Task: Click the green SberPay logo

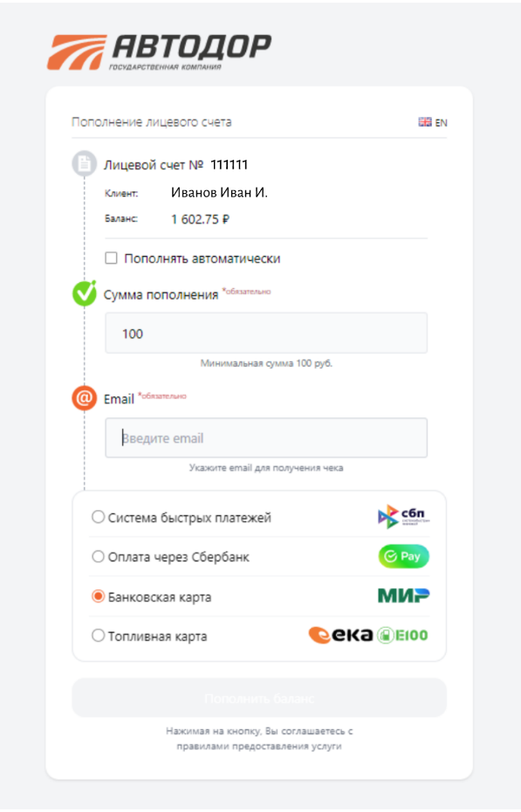Action: point(403,556)
